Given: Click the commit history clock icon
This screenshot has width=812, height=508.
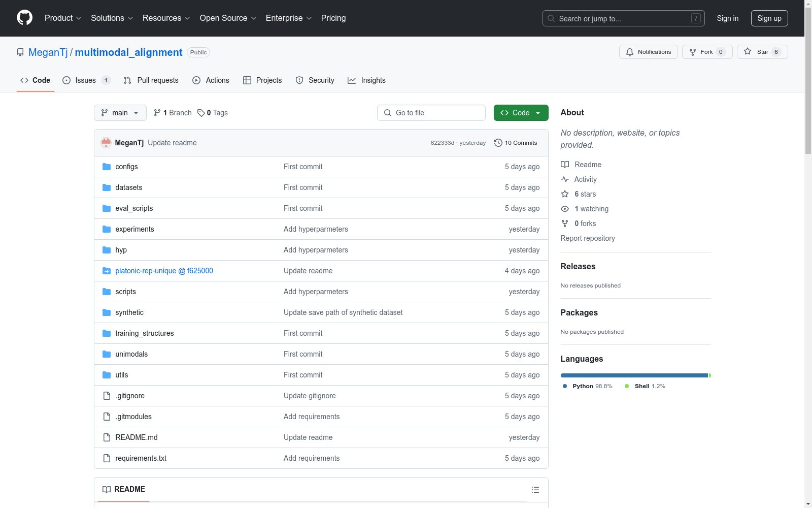Looking at the screenshot, I should coord(498,143).
